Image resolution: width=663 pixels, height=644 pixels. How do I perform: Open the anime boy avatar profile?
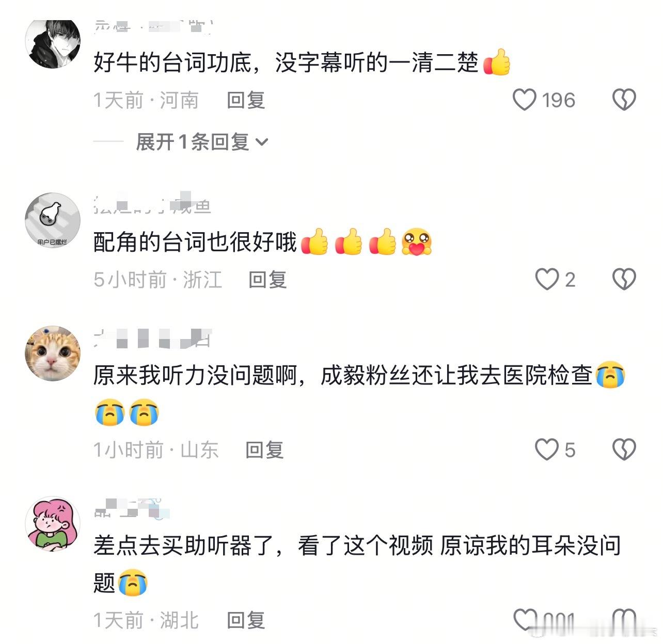point(53,44)
